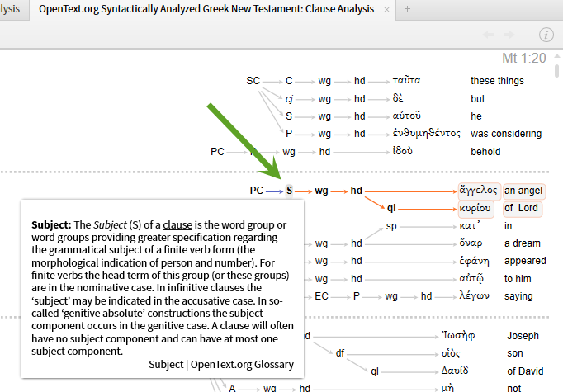The image size is (563, 392).
Task: Select the cj conjunction node
Action: (289, 99)
